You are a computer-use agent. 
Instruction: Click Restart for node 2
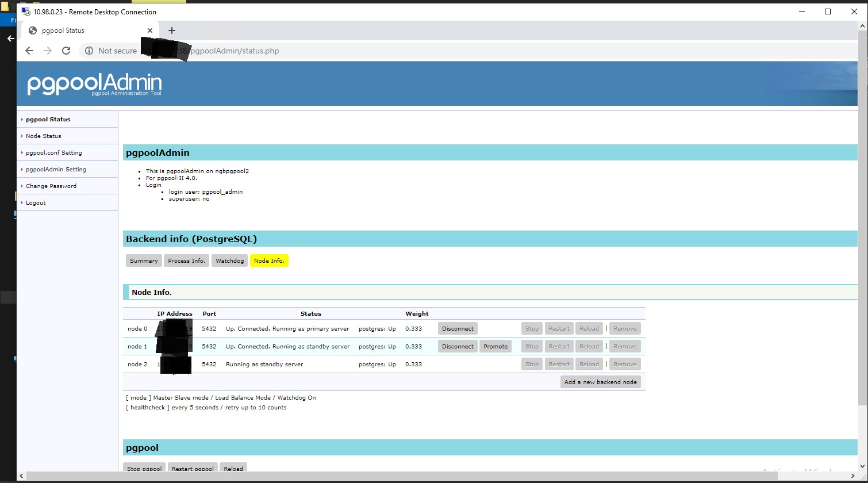coord(559,364)
